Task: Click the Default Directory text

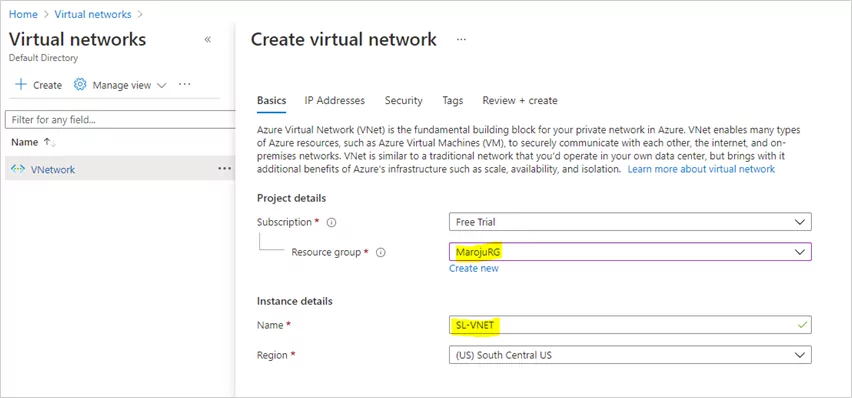Action: point(43,58)
